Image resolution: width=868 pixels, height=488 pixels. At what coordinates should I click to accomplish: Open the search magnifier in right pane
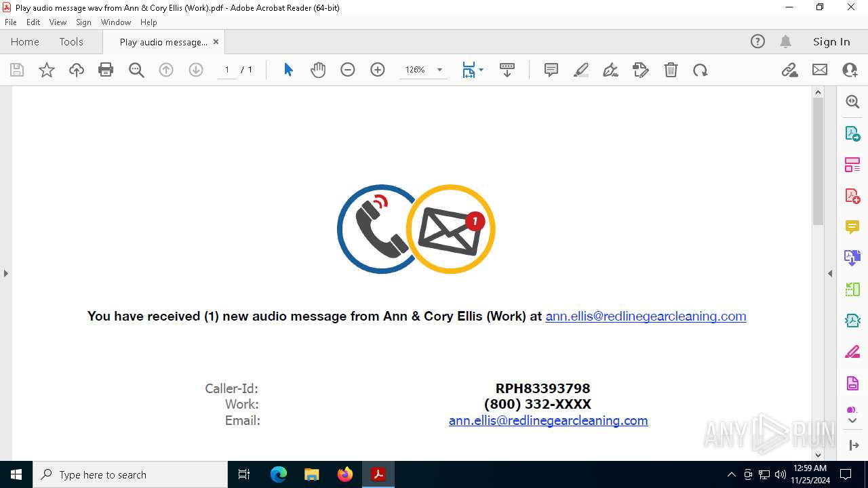tap(852, 102)
